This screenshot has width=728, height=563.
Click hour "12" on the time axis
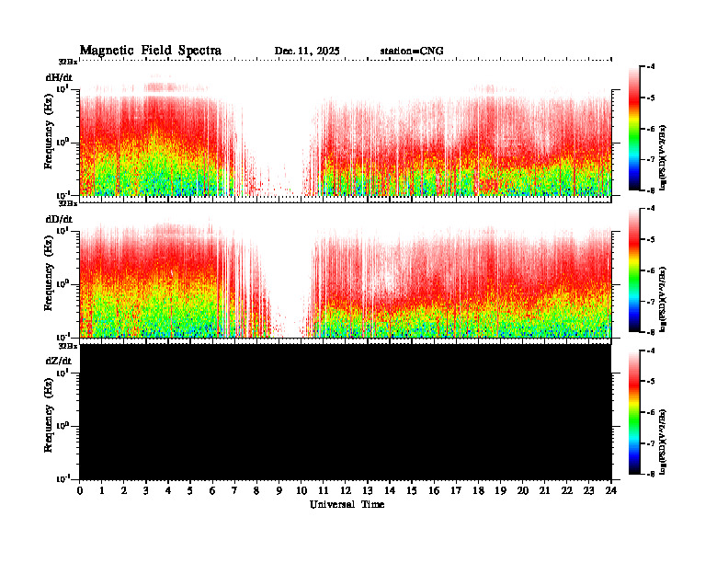pyautogui.click(x=346, y=490)
